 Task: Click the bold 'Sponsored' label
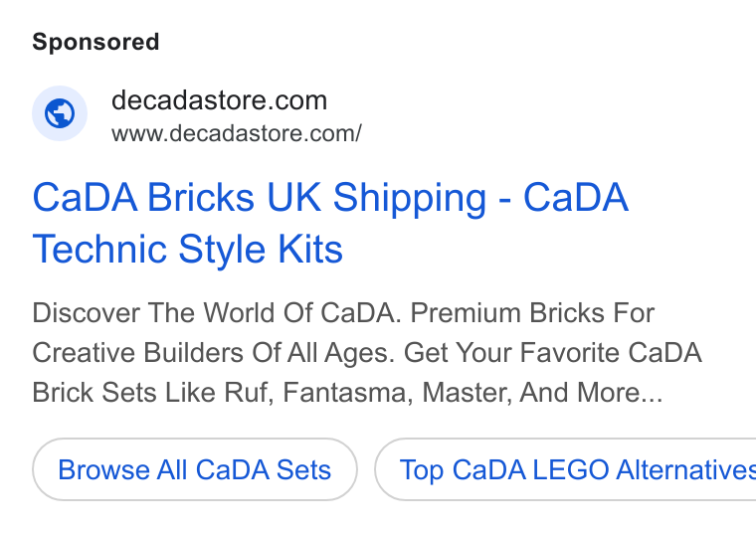(x=95, y=42)
